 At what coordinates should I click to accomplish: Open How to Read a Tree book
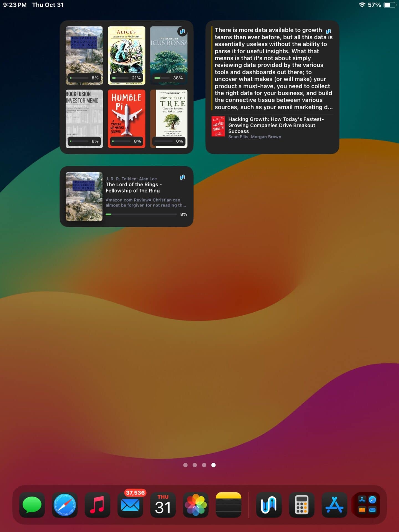coord(169,116)
